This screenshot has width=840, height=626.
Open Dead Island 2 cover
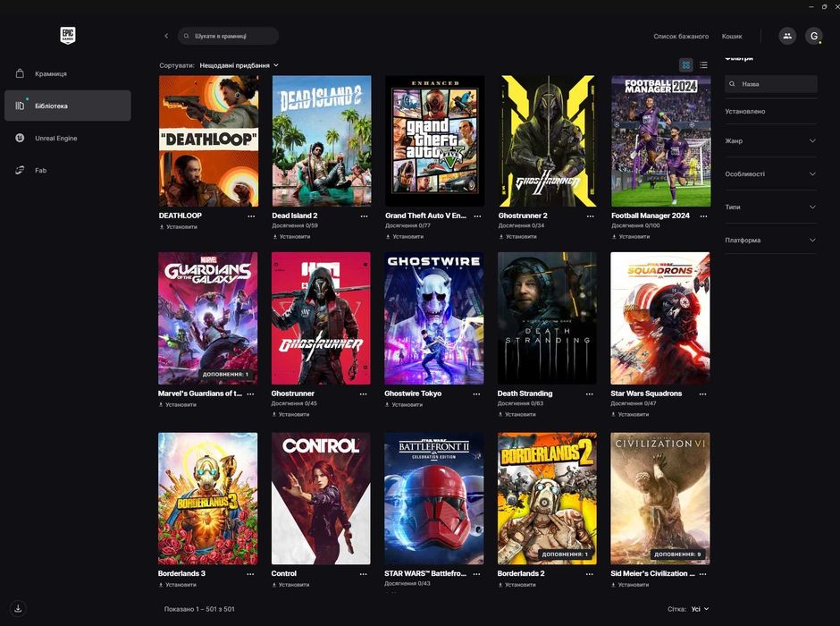coord(322,141)
